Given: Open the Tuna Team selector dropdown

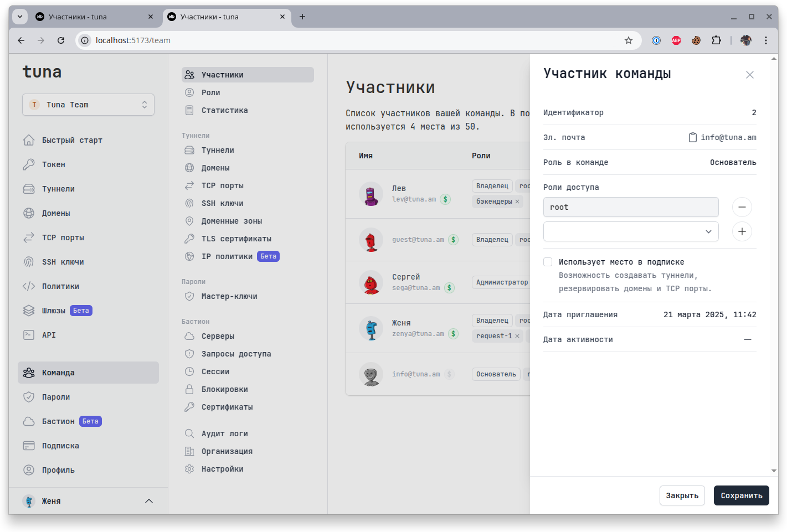Looking at the screenshot, I should [x=88, y=105].
